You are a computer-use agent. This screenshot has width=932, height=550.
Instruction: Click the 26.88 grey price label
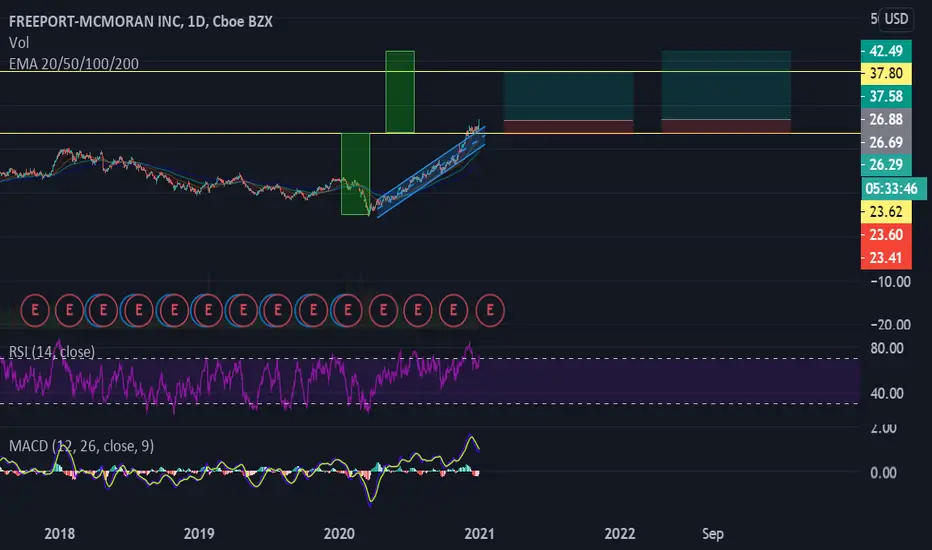[886, 120]
